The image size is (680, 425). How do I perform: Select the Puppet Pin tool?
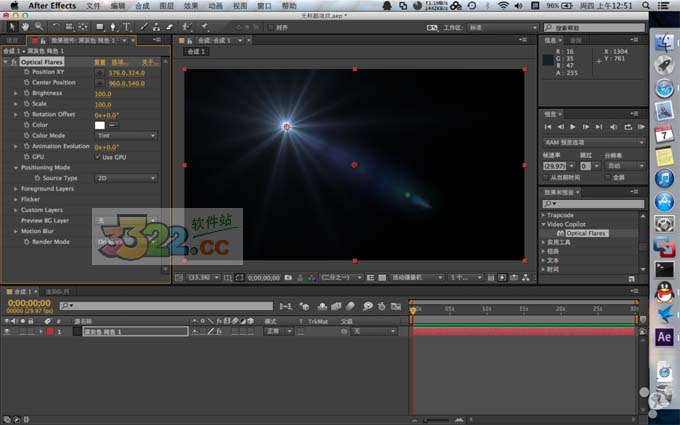pos(204,27)
